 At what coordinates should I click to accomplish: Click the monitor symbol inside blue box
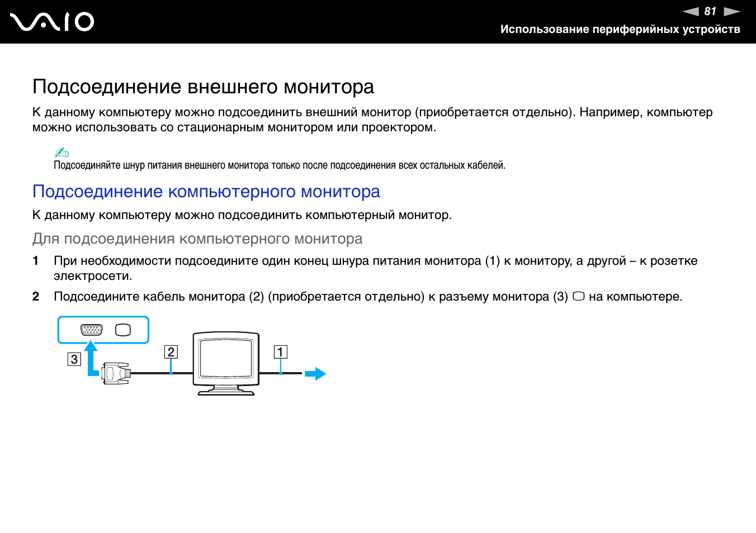point(123,330)
